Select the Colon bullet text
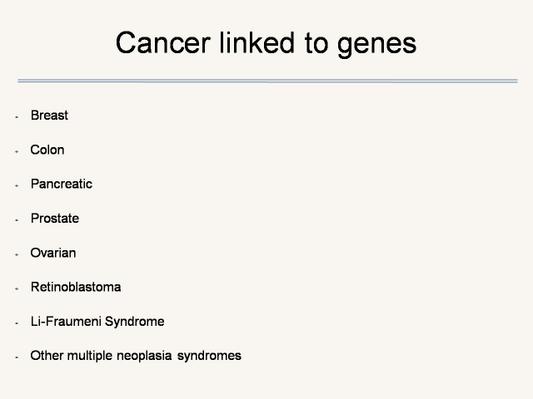The width and height of the screenshot is (533, 399). click(x=47, y=150)
